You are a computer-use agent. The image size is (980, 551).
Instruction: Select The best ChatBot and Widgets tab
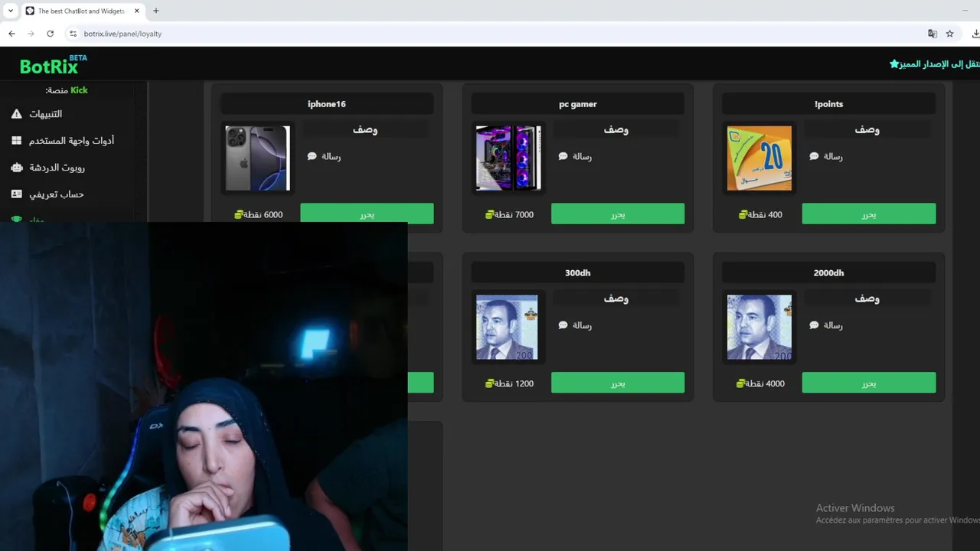click(83, 11)
